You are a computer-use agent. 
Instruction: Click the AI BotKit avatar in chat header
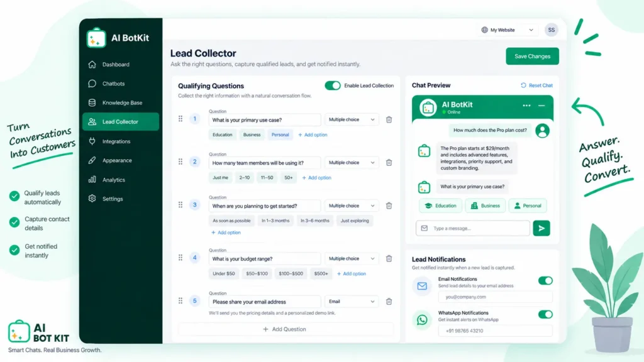tap(428, 108)
